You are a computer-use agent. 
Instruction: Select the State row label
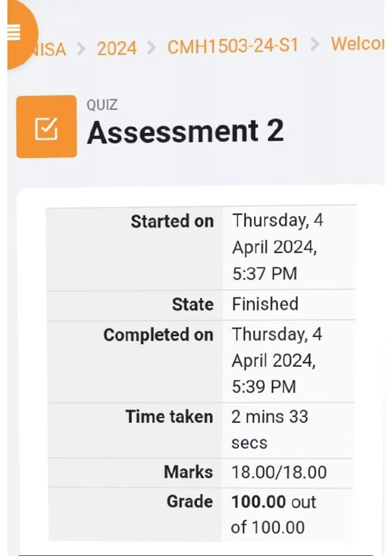pos(193,304)
